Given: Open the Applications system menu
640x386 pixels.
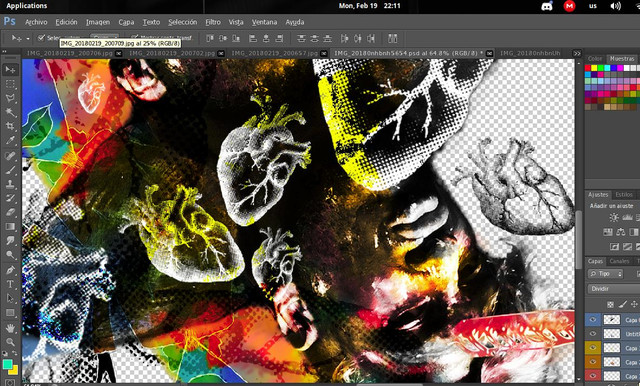Looking at the screenshot, I should tap(27, 6).
